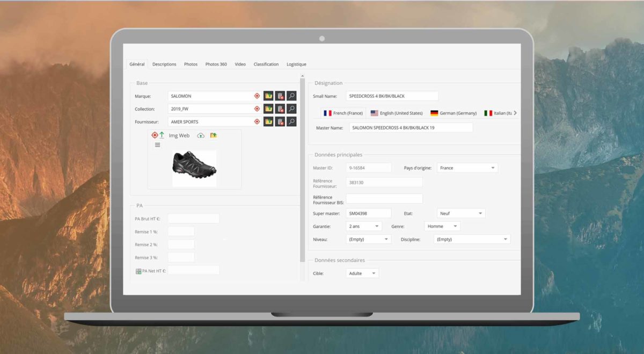
Task: Go to the Classification tab
Action: (x=266, y=64)
